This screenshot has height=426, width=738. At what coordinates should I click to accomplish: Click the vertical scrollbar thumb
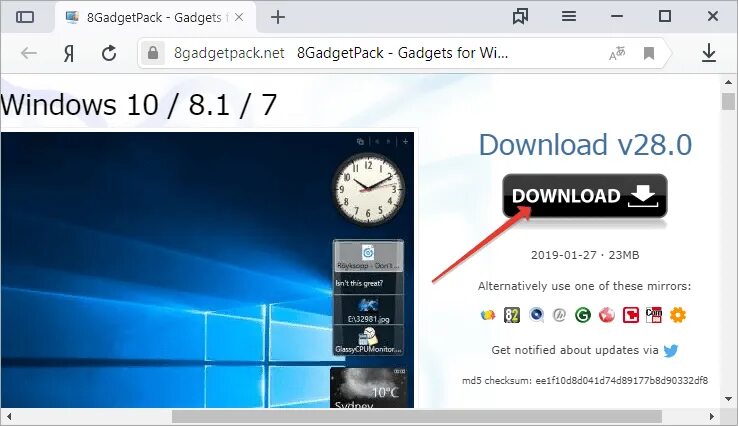(728, 101)
